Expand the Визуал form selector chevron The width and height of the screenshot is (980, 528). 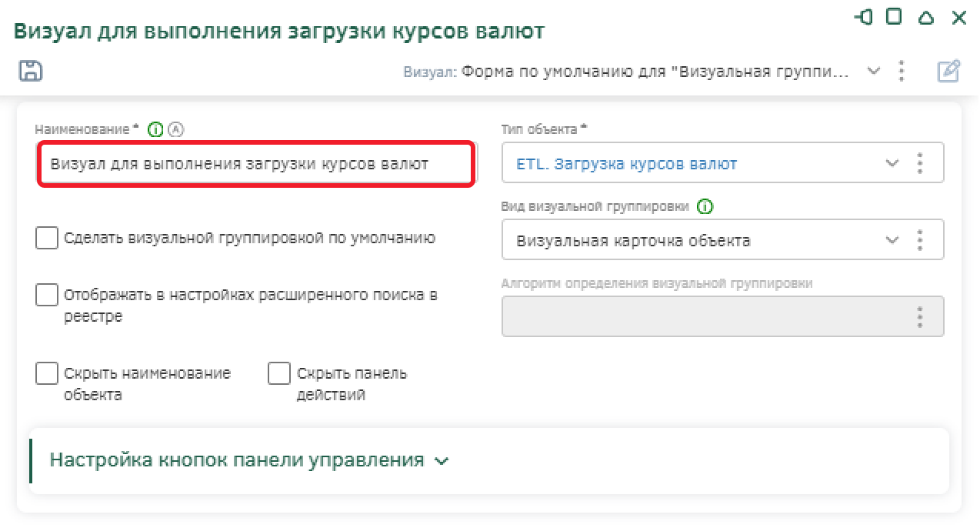point(874,71)
